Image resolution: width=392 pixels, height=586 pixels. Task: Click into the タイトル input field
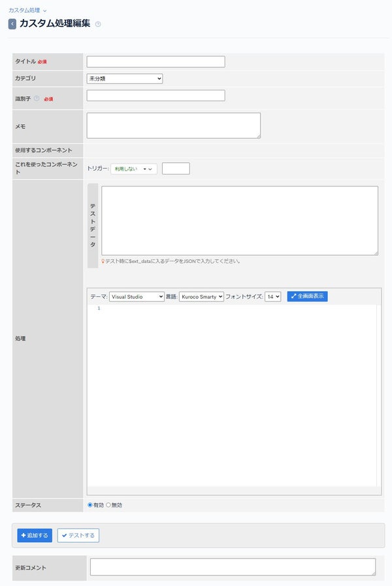[155, 61]
